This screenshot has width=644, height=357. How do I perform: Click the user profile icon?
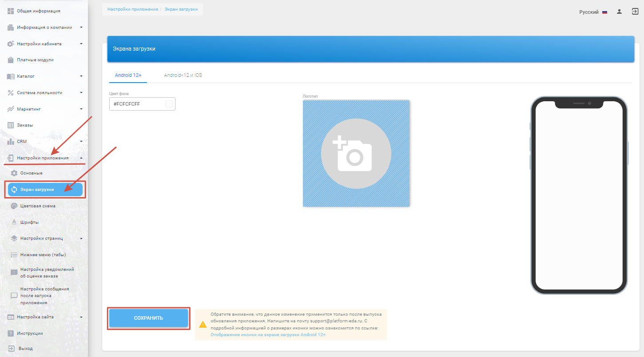[619, 12]
